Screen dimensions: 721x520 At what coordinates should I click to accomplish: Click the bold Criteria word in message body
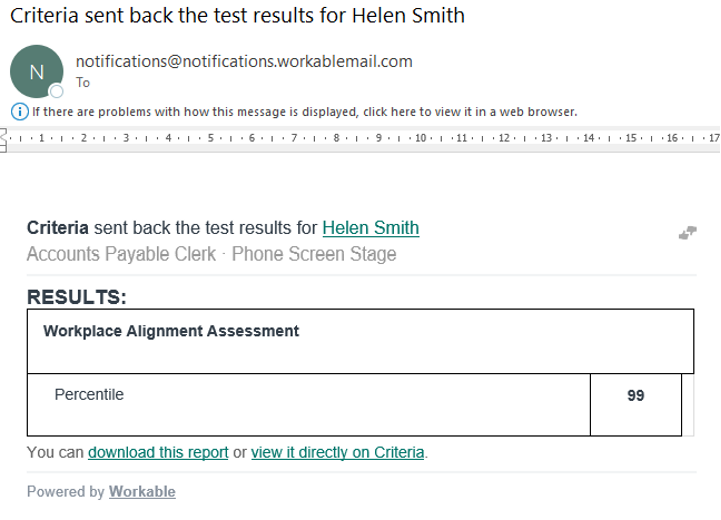point(57,228)
